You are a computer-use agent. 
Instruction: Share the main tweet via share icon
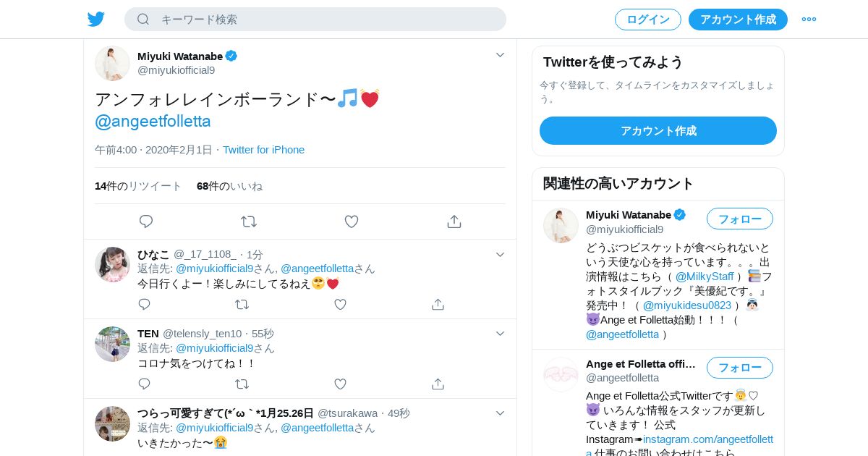454,221
